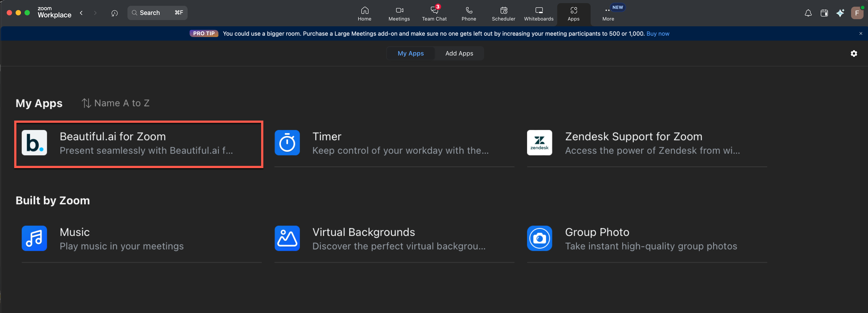Open the Phone tab
The image size is (868, 313).
pos(469,14)
